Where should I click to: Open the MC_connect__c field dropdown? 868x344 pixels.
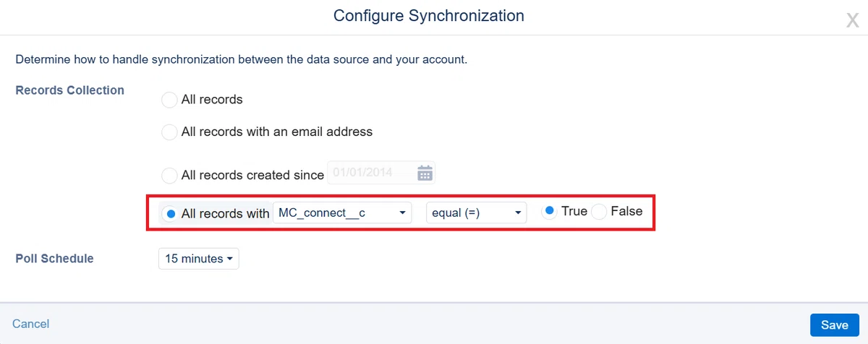click(342, 213)
